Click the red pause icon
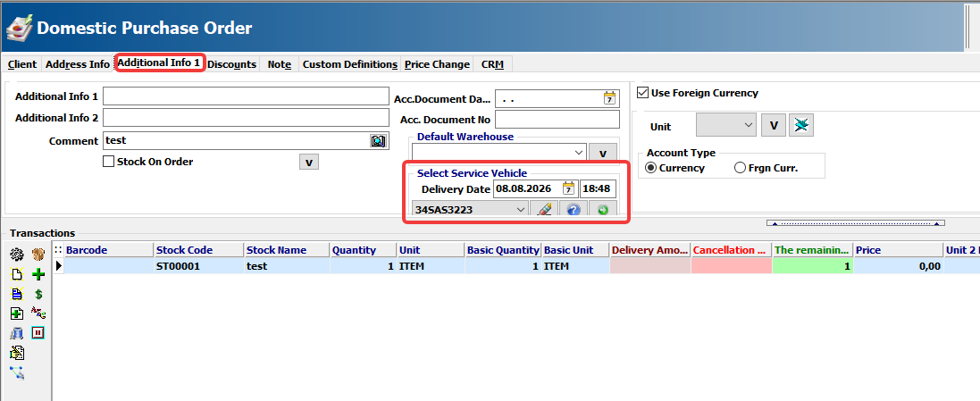 click(38, 333)
